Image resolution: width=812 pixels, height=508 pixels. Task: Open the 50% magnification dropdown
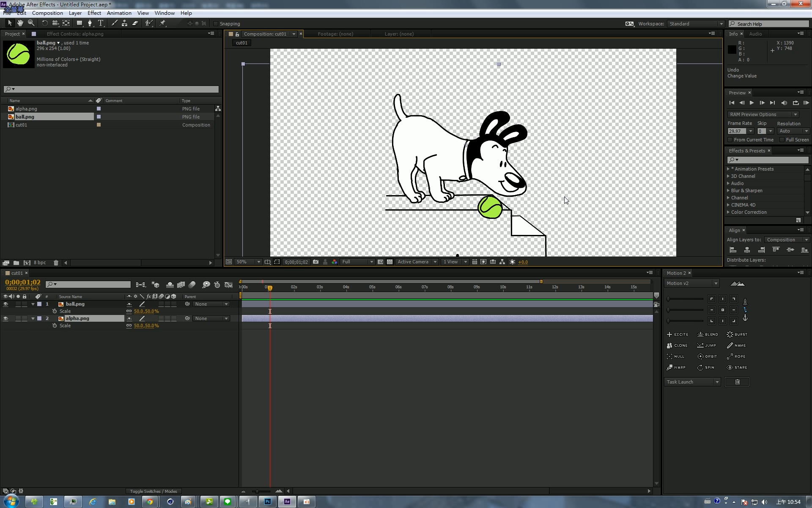248,262
